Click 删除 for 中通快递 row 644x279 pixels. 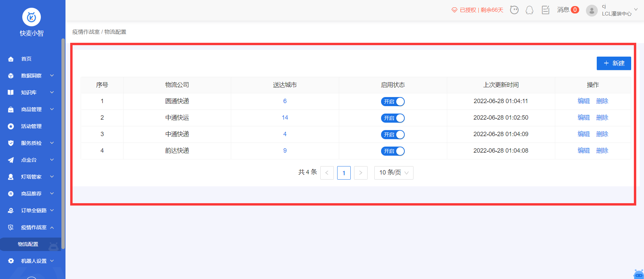point(602,134)
